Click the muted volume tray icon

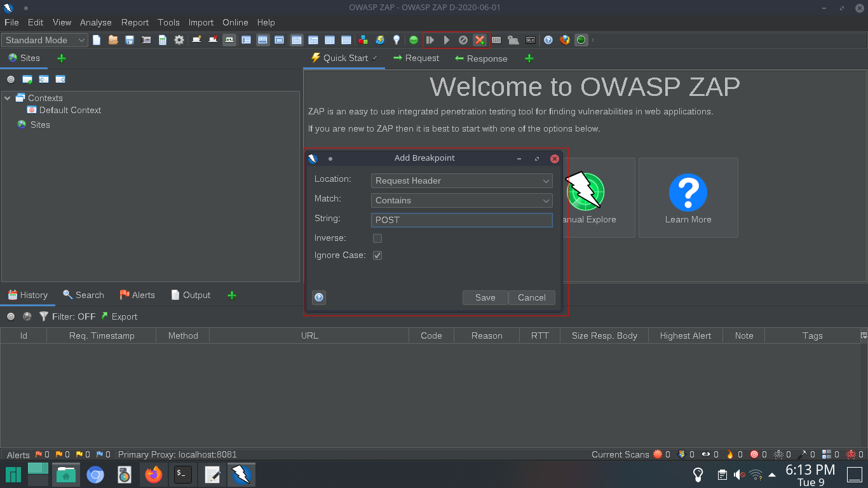[739, 475]
